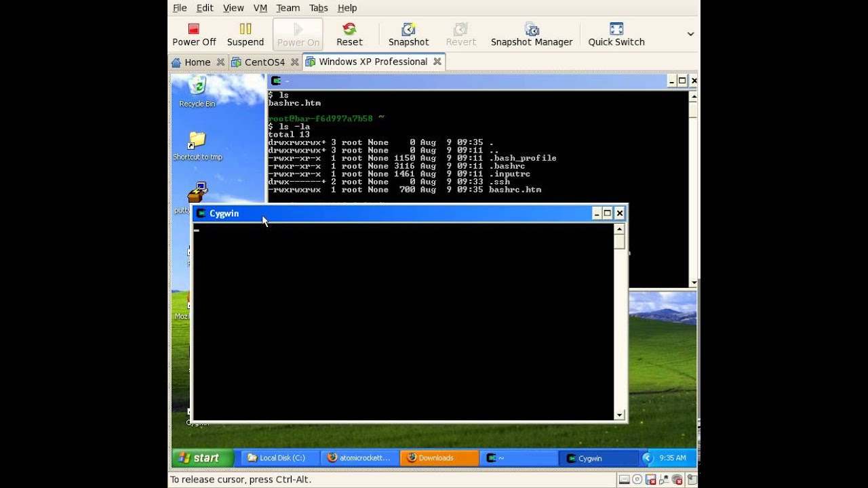
Task: Click the .bash_profile entry in terminal
Action: [522, 158]
